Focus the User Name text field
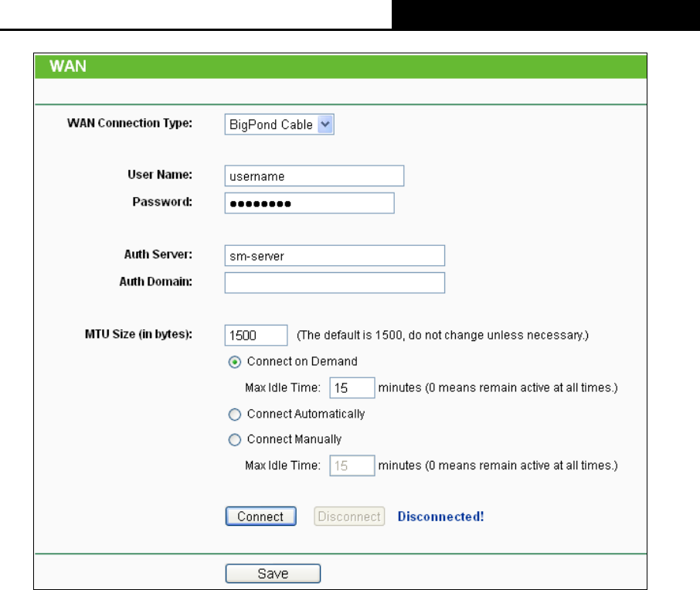The image size is (700, 590). (x=314, y=176)
